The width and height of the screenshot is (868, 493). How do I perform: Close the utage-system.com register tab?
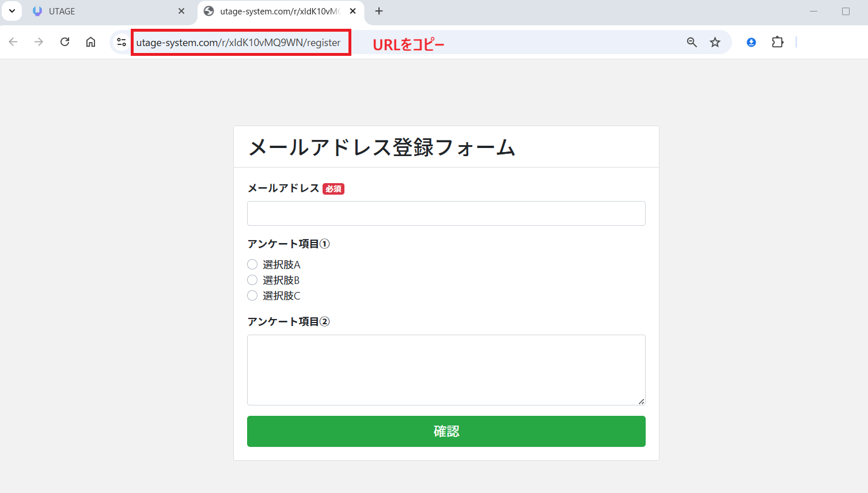coord(353,11)
